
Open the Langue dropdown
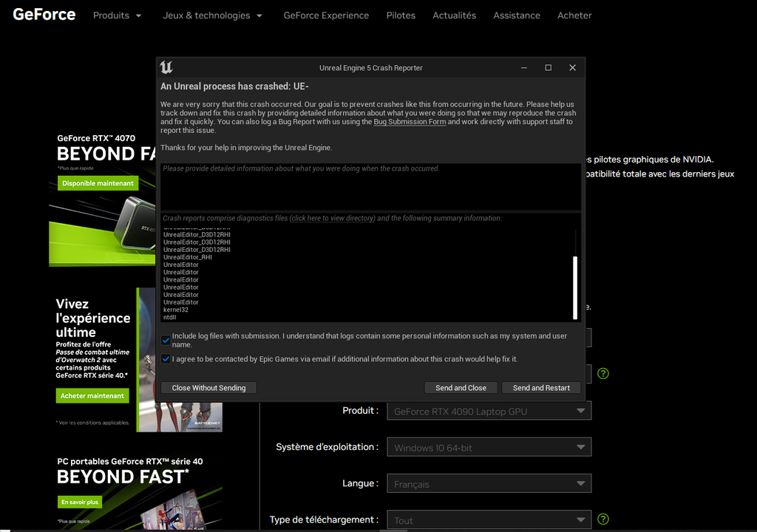[x=489, y=484]
